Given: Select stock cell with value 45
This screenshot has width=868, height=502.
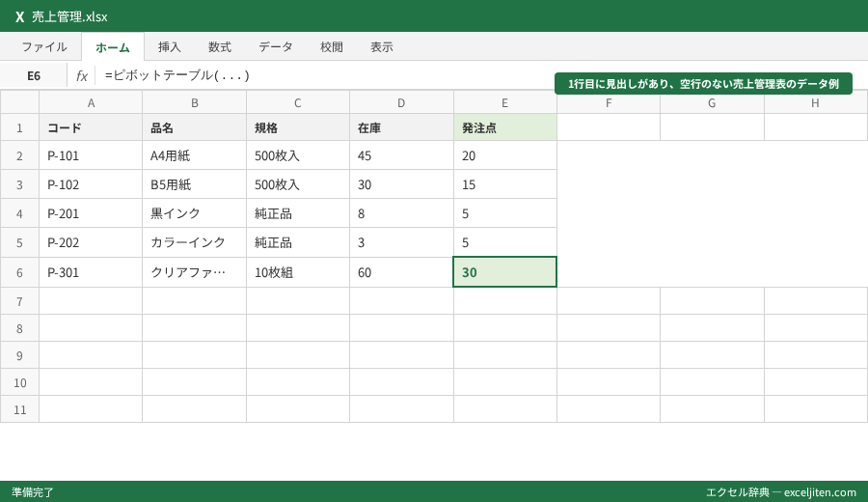Looking at the screenshot, I should pos(401,155).
